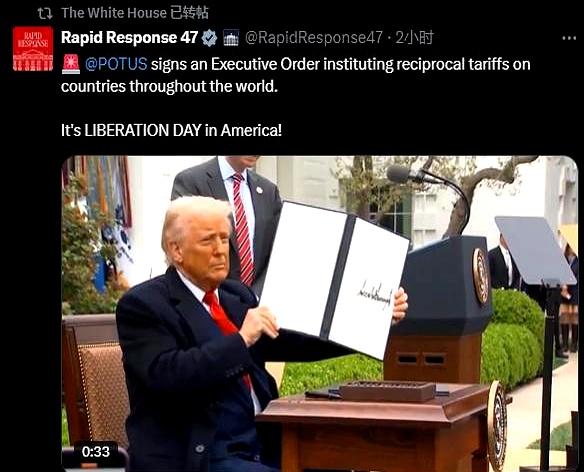This screenshot has width=584, height=472.
Task: Click the 2小时 post timestamp
Action: click(x=414, y=37)
